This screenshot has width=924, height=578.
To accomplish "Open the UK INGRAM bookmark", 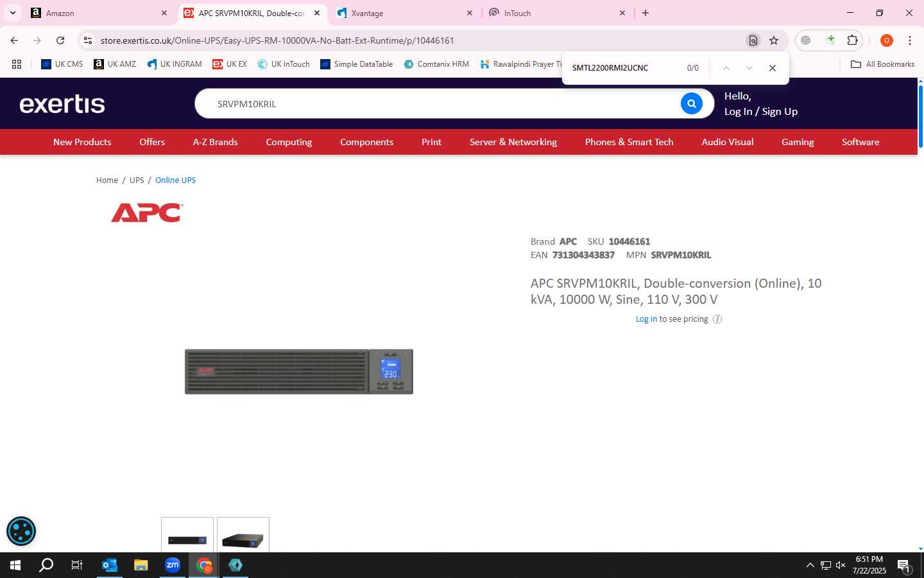I will pos(175,64).
